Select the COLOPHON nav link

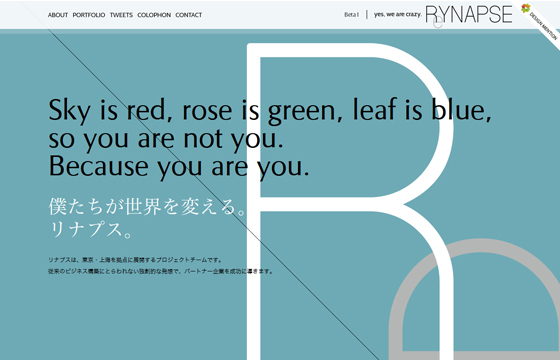154,15
